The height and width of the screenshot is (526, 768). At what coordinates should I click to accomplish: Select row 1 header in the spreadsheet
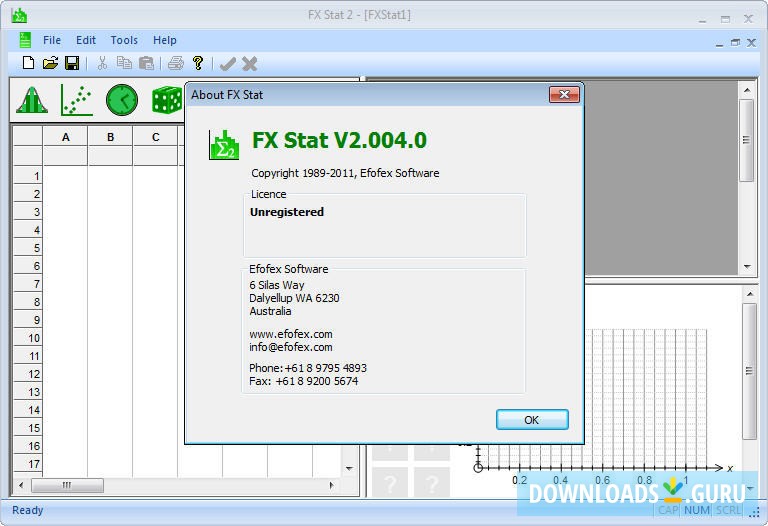point(28,175)
